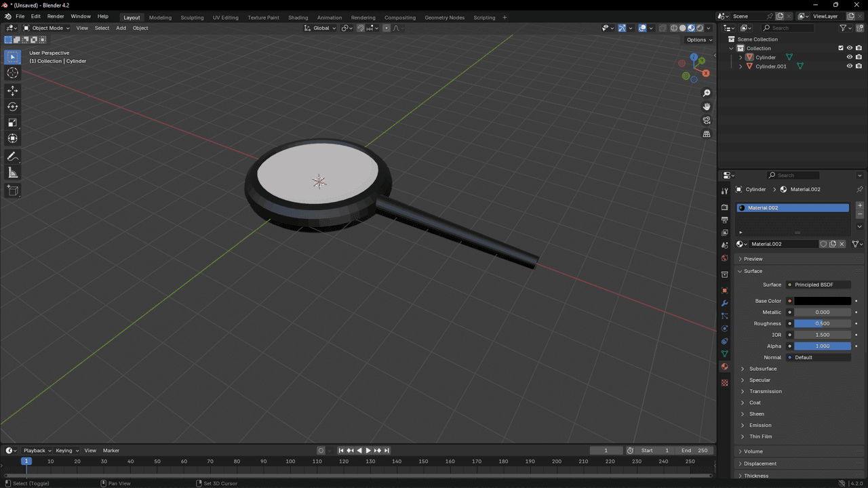Click the Play animation button

pos(368,451)
